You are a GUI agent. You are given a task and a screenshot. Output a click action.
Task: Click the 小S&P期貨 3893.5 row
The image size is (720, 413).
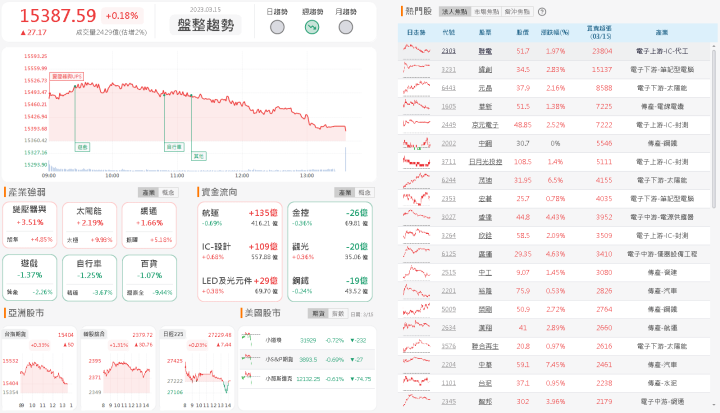pyautogui.click(x=307, y=360)
